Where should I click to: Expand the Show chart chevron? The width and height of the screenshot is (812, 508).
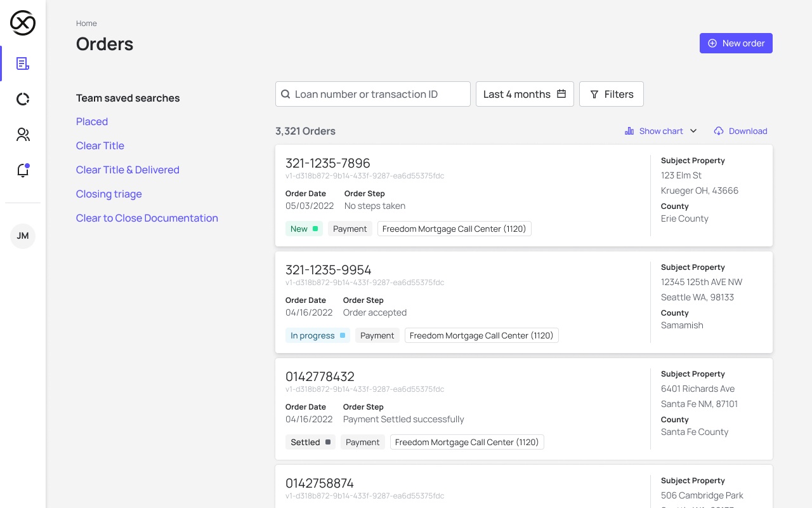(693, 131)
